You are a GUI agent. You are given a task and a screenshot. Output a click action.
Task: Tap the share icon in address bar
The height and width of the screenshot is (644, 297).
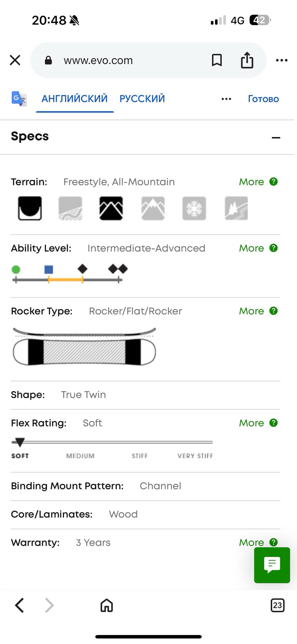tap(247, 60)
